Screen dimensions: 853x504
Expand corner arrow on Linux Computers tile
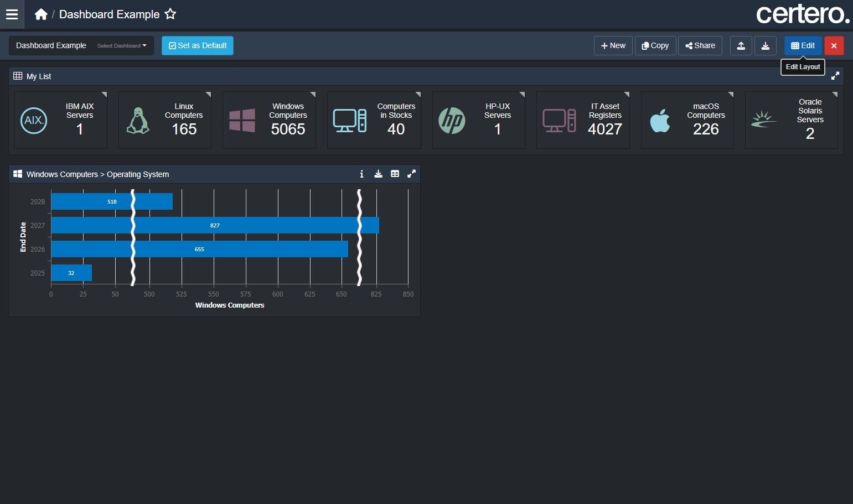pyautogui.click(x=208, y=95)
